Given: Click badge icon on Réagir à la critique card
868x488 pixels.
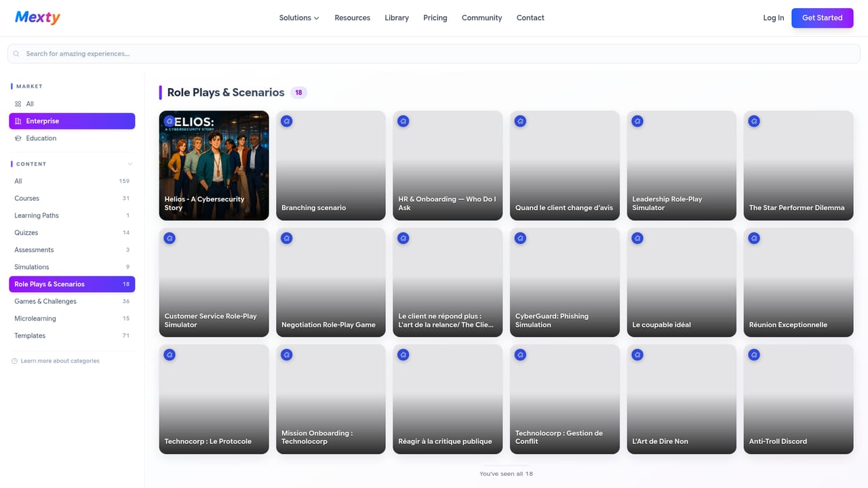Looking at the screenshot, I should pos(403,354).
